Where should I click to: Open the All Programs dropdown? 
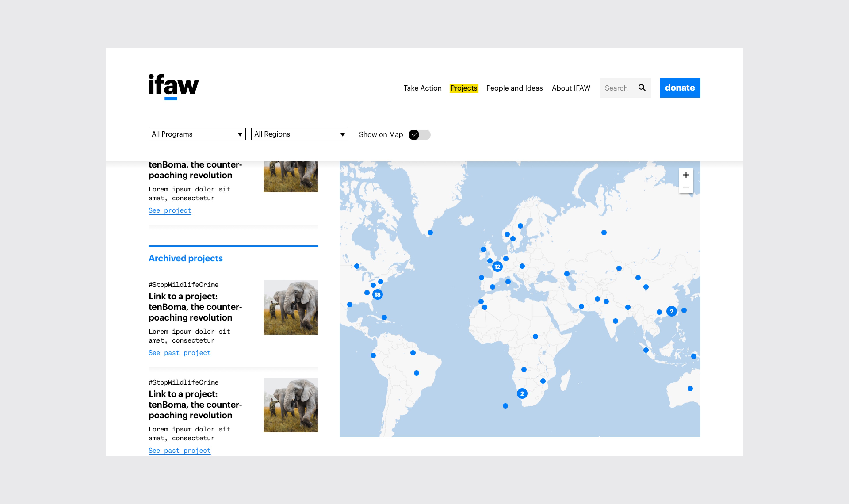[197, 134]
